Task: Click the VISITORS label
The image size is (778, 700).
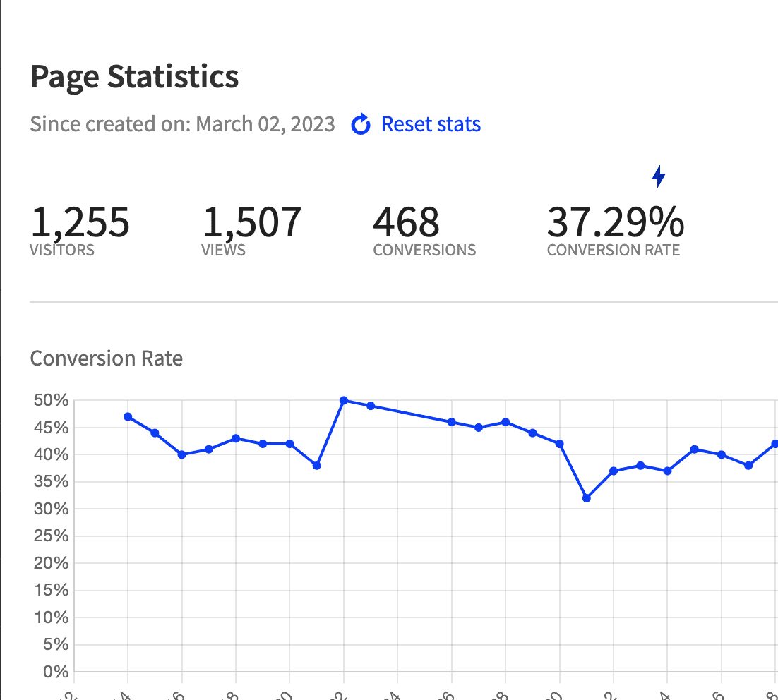Action: [x=62, y=250]
